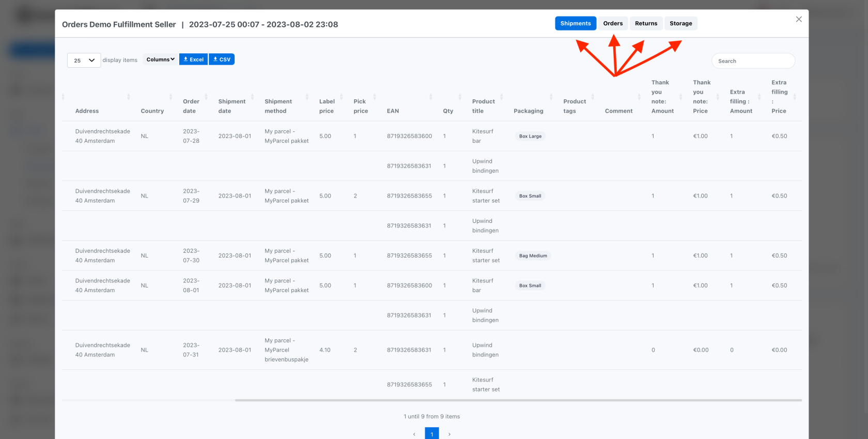Open the 25 display items dropdown
868x439 pixels.
[84, 60]
